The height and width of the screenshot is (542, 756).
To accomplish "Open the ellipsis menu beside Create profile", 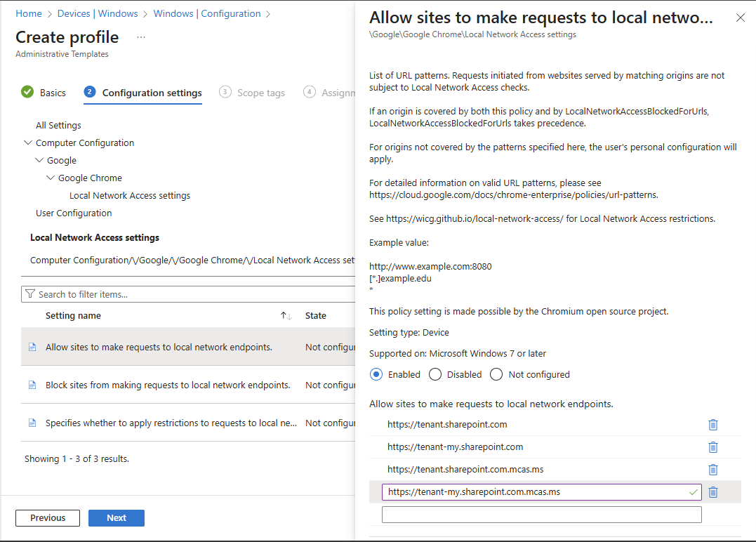I will point(141,37).
